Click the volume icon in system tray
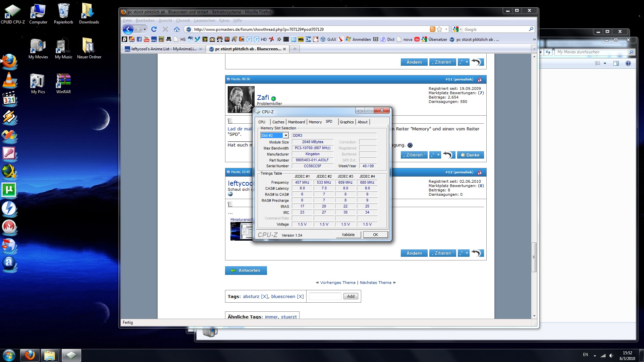The height and width of the screenshot is (362, 644). pos(611,355)
